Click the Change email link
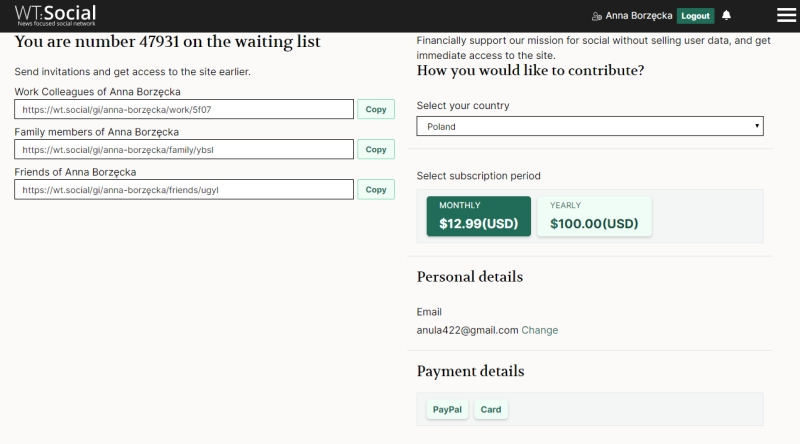 540,330
